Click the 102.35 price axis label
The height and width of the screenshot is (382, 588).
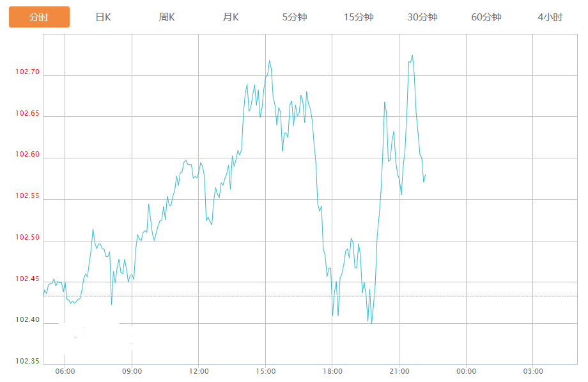coord(27,362)
